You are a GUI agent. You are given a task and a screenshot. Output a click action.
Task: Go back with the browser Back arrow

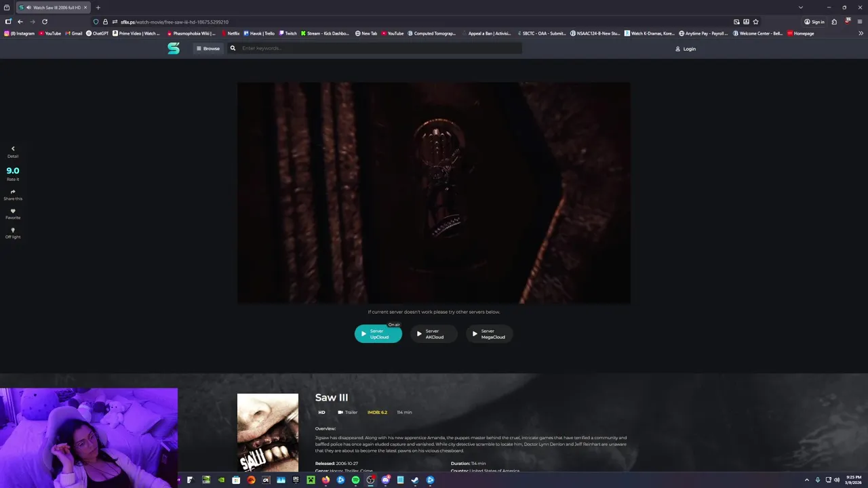20,22
